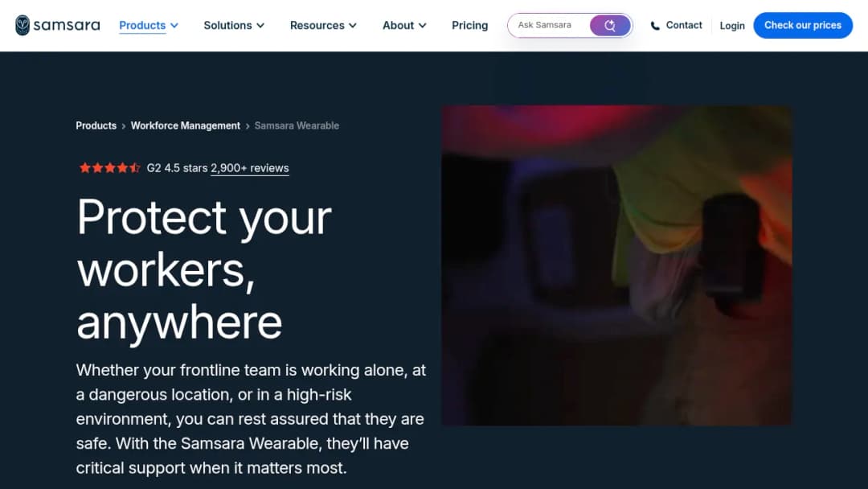Open the Solutions menu
Viewport: 868px width, 489px height.
(x=227, y=26)
